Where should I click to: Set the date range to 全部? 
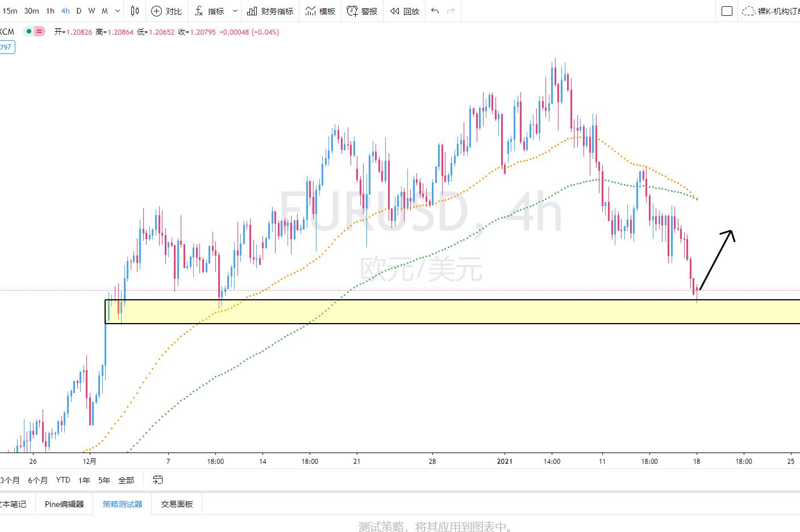pyautogui.click(x=126, y=480)
